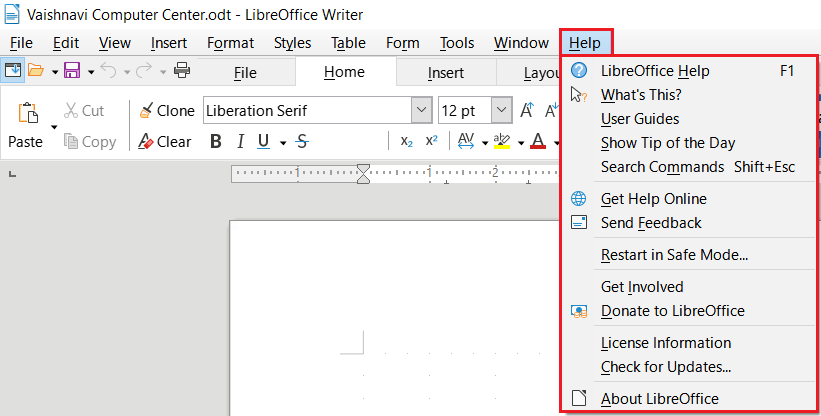Expand the open document dropdown arrow
This screenshot has height=416, width=821.
54,72
